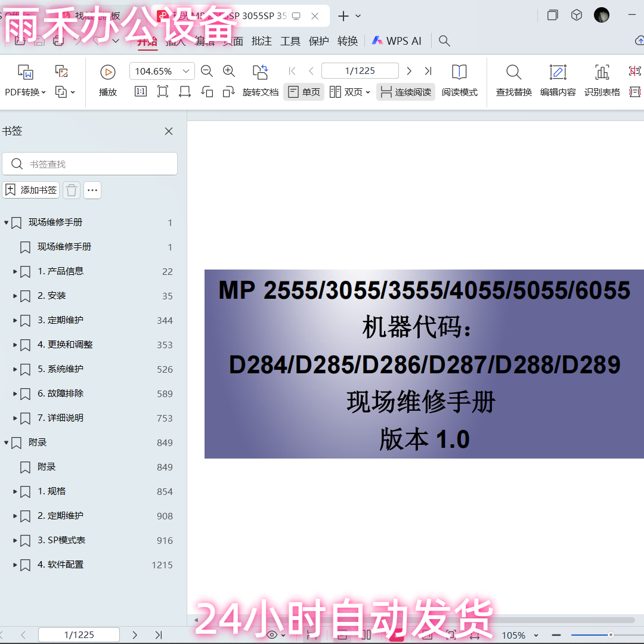Open the user avatar profile
The image size is (644, 644).
602,15
